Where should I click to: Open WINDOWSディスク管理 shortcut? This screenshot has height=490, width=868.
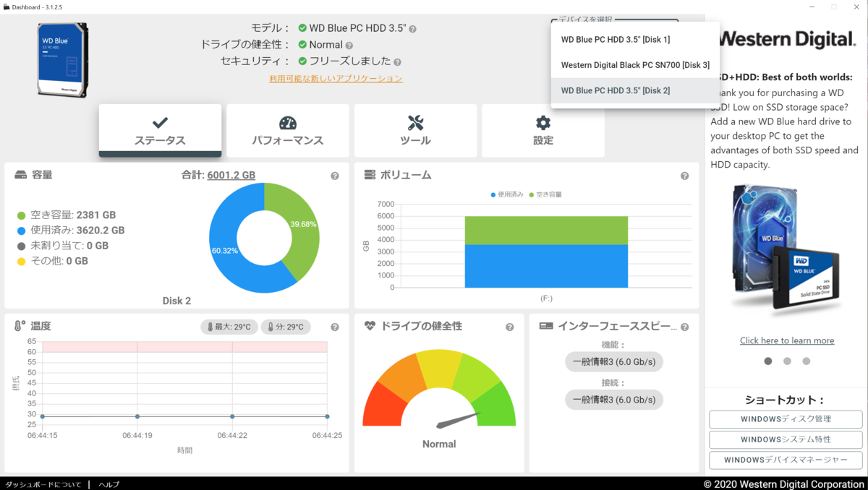coord(786,419)
